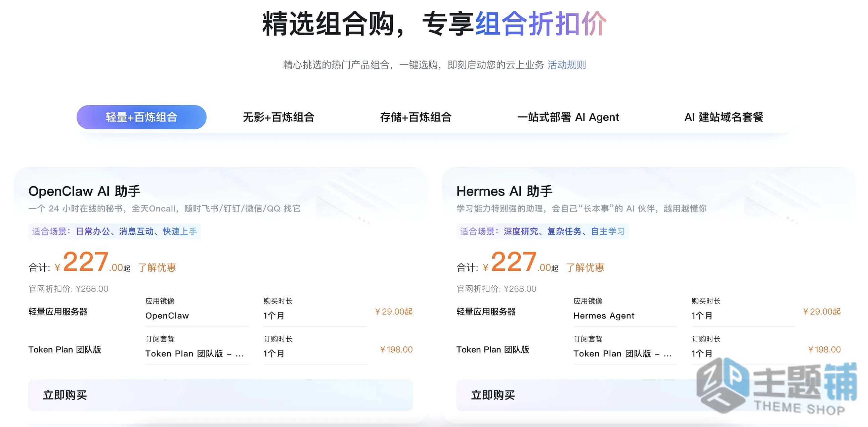Switch to 一站式部署 AI Agent tab

tap(568, 117)
